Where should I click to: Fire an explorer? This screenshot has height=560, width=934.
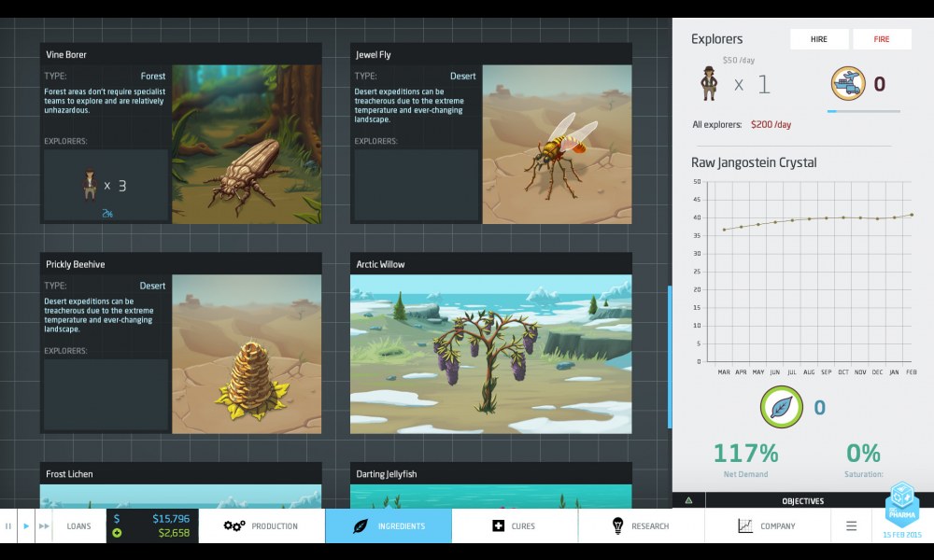[882, 39]
